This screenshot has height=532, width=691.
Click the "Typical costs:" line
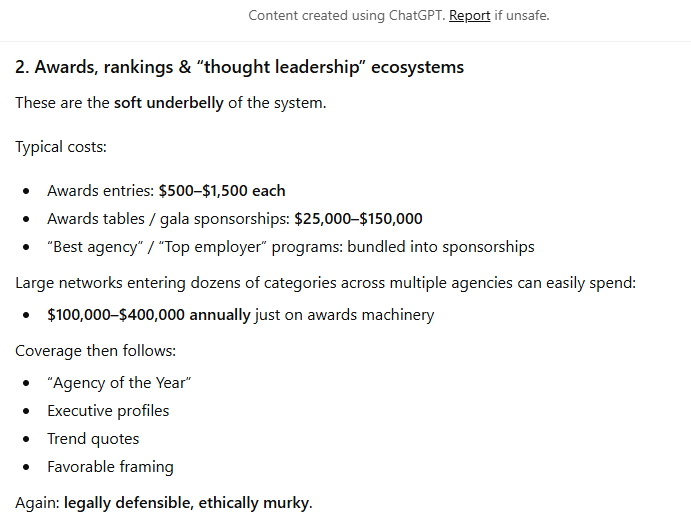point(61,147)
